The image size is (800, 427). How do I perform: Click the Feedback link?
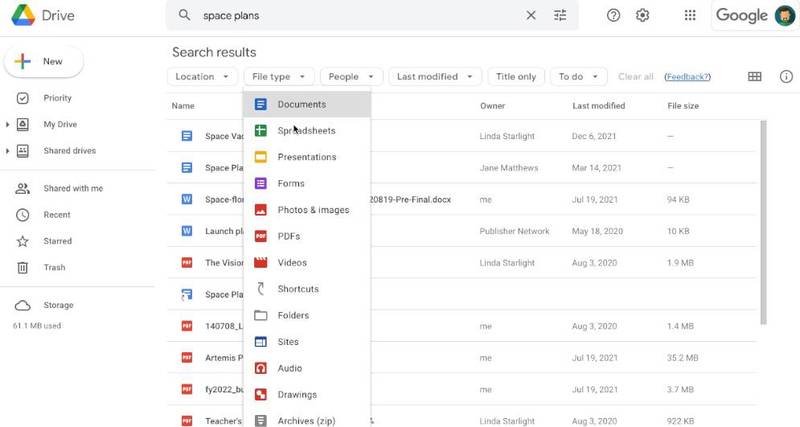(687, 77)
